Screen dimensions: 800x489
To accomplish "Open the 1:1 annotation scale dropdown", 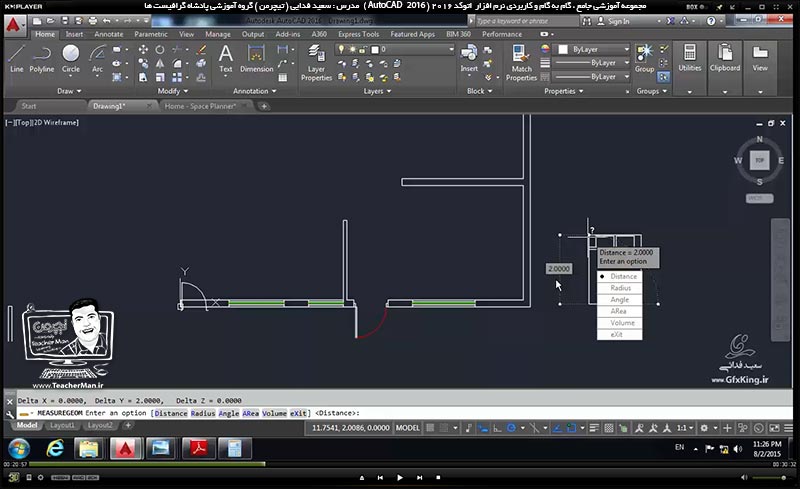I will pyautogui.click(x=685, y=428).
